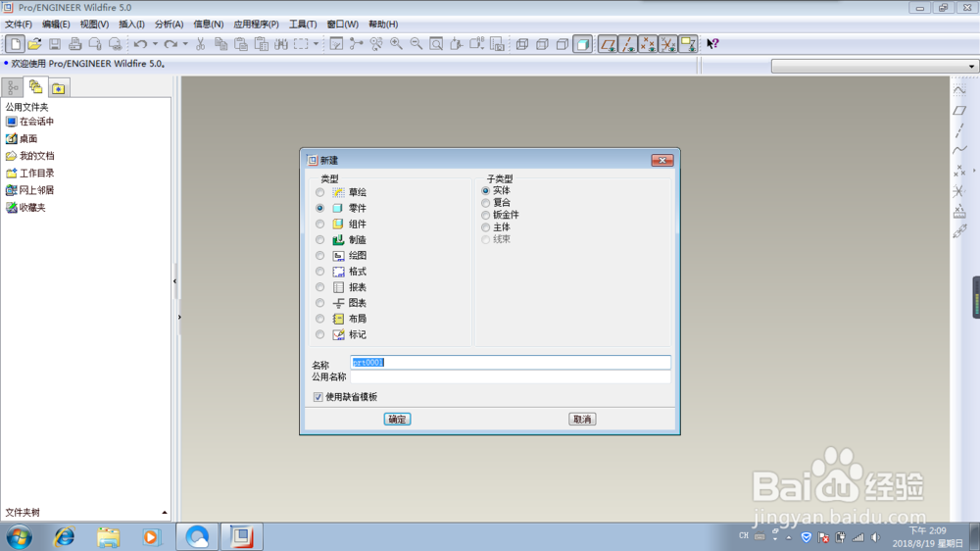Select the Wireframe display icon
The width and height of the screenshot is (980, 551).
[522, 44]
